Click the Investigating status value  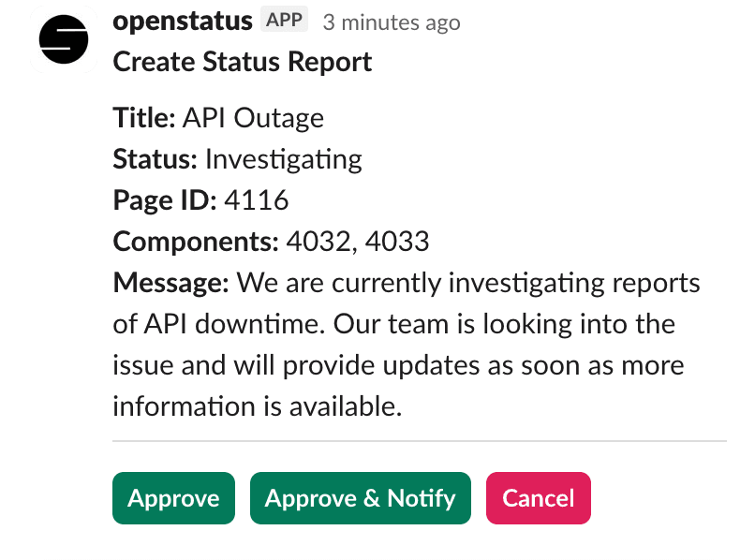click(x=282, y=159)
